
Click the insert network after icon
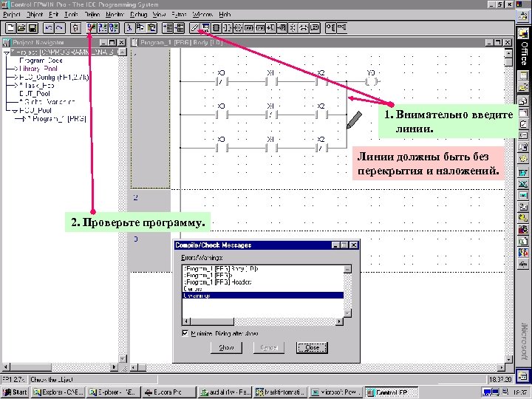(x=179, y=28)
